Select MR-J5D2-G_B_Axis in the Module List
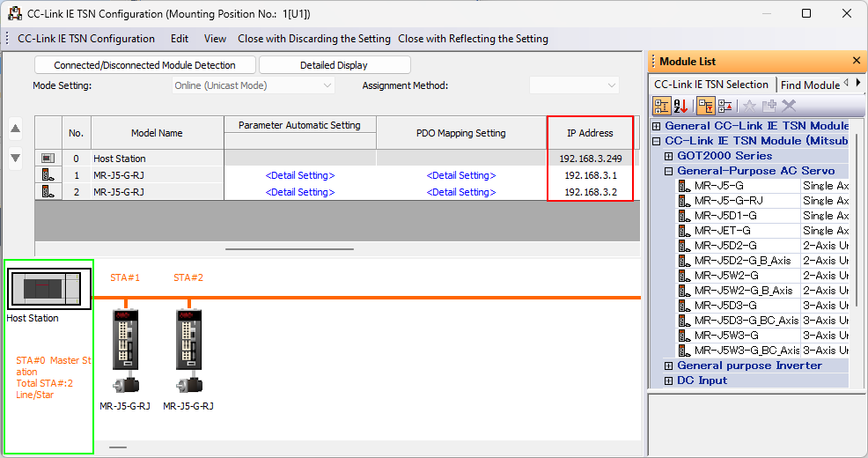The width and height of the screenshot is (868, 458). point(742,261)
